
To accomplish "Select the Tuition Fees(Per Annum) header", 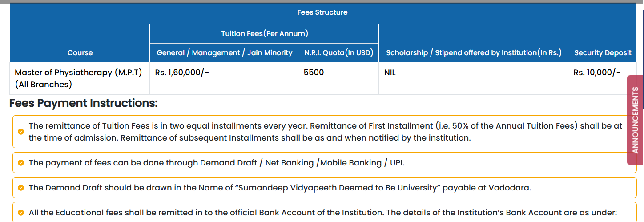I will coord(265,34).
